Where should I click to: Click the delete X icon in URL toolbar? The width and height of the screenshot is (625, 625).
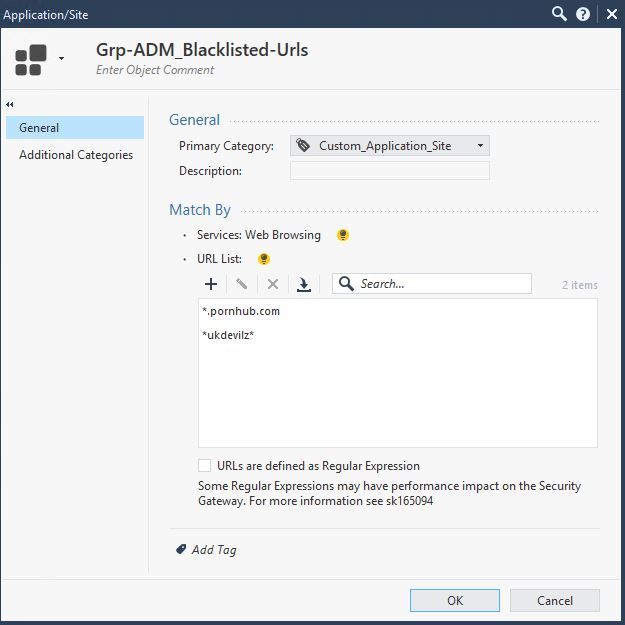click(x=272, y=284)
